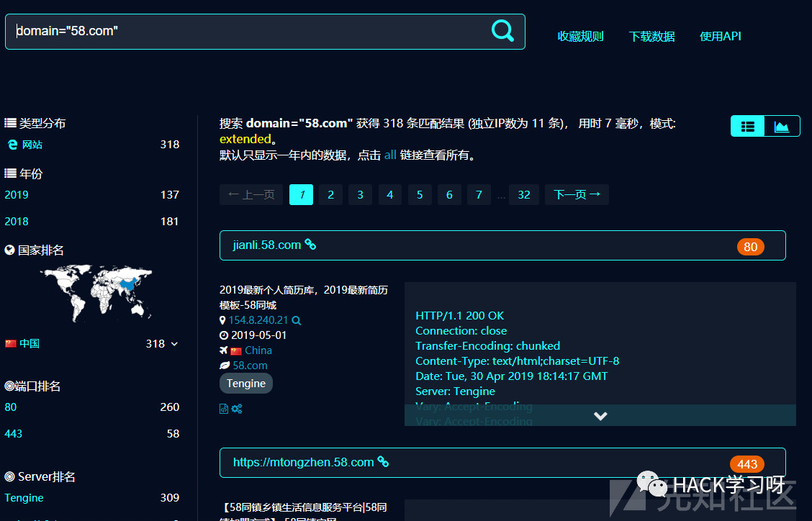Filter by country 中国
This screenshot has width=812, height=521.
(x=30, y=343)
